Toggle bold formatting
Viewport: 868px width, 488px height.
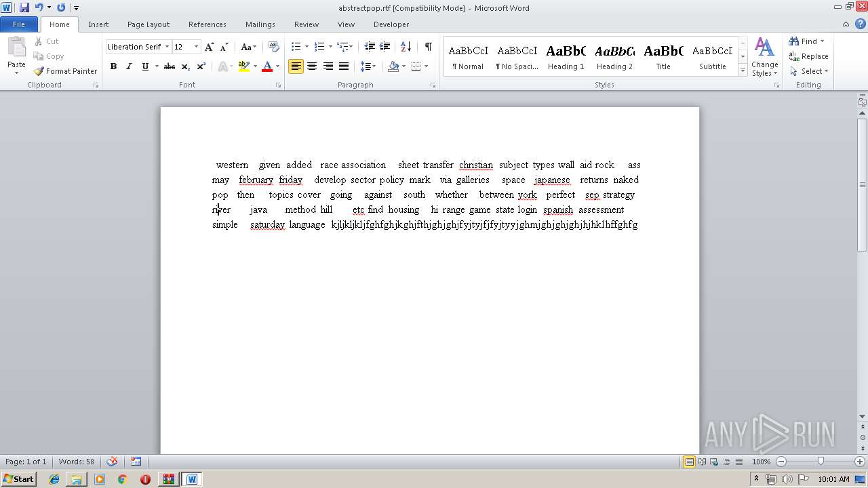[x=113, y=66]
